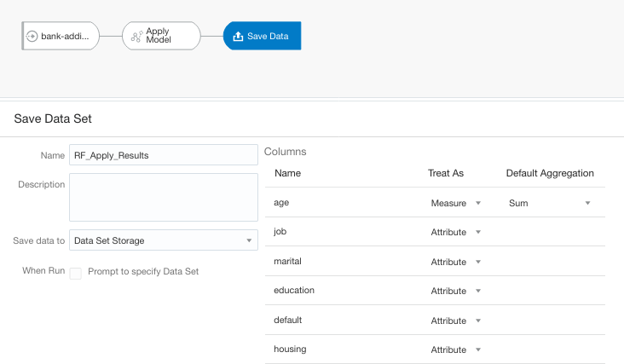Select the education column row name
Viewport: 624px width, 364px height.
pyautogui.click(x=294, y=291)
